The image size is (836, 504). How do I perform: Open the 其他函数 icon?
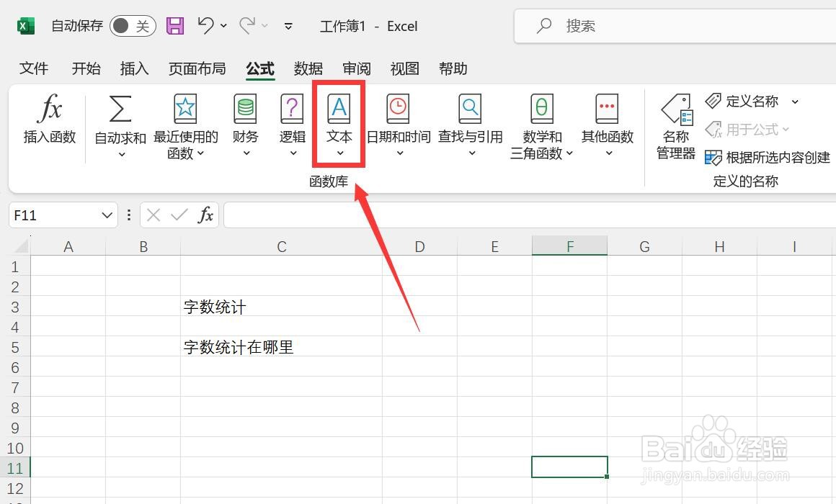(x=608, y=109)
